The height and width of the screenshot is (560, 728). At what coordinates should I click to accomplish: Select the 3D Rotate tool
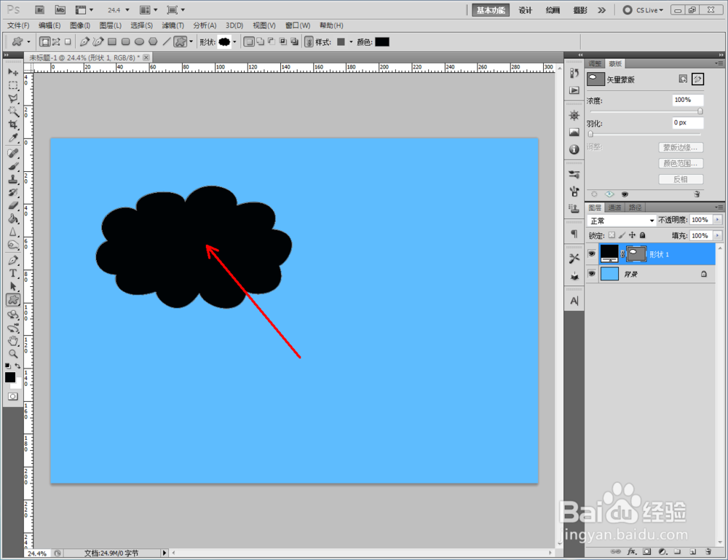point(13,315)
